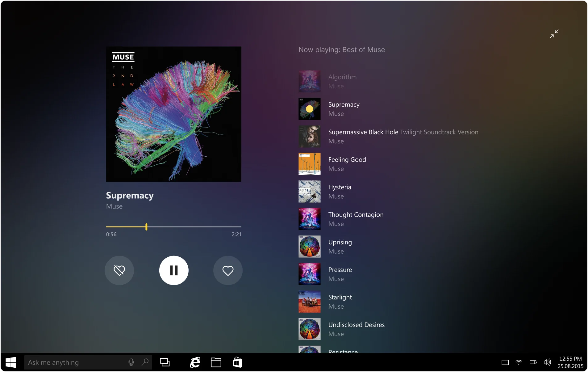This screenshot has width=588, height=372.
Task: Click the Twilight soundtrack album thumbnail
Action: 310,137
